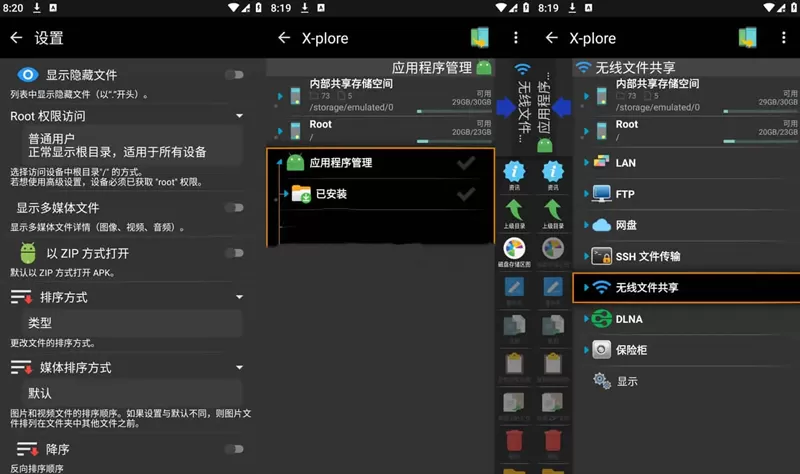Tap battery icon in 8:20 status bar

click(x=258, y=8)
